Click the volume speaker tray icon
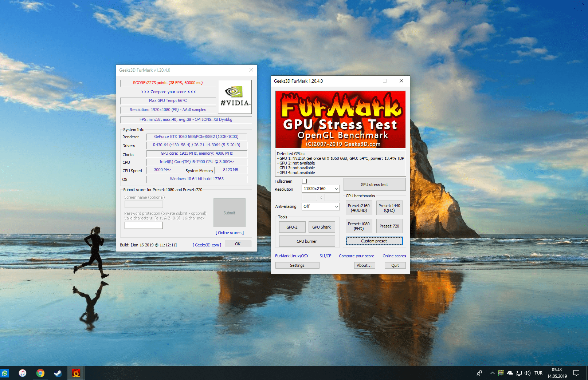 coord(528,373)
